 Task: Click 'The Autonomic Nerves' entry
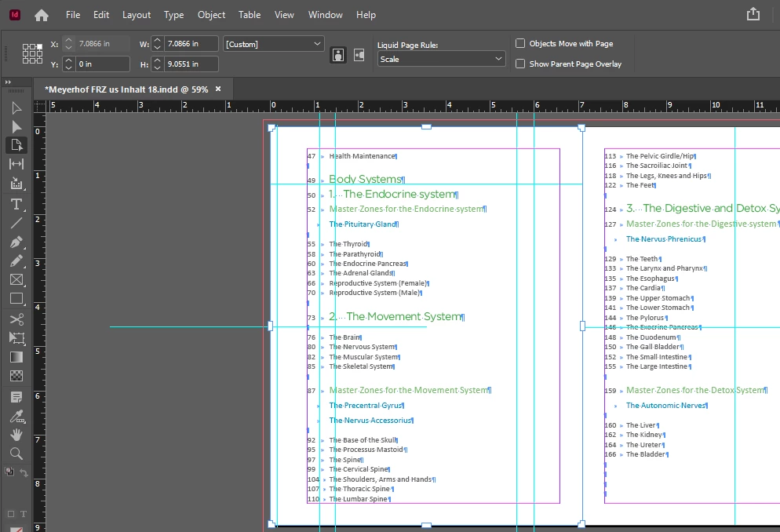click(x=665, y=405)
